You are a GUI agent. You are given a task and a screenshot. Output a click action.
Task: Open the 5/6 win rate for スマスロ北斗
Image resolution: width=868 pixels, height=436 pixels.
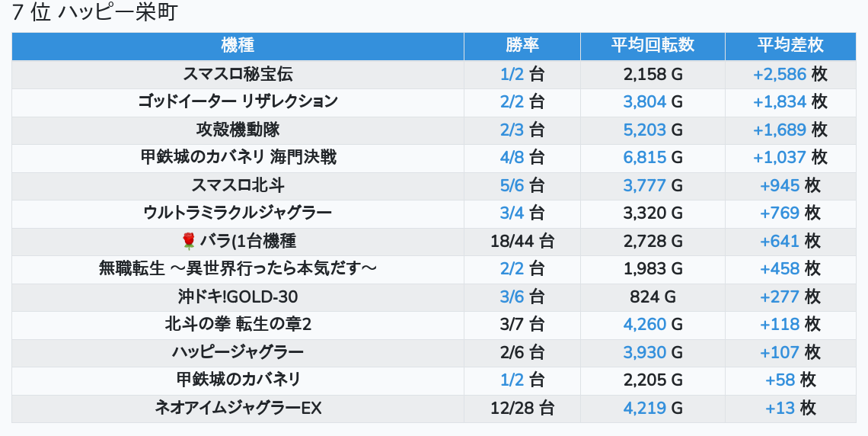point(512,185)
